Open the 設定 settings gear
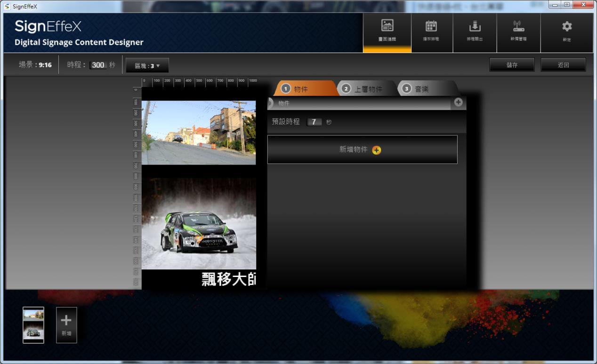The height and width of the screenshot is (364, 597). [567, 32]
